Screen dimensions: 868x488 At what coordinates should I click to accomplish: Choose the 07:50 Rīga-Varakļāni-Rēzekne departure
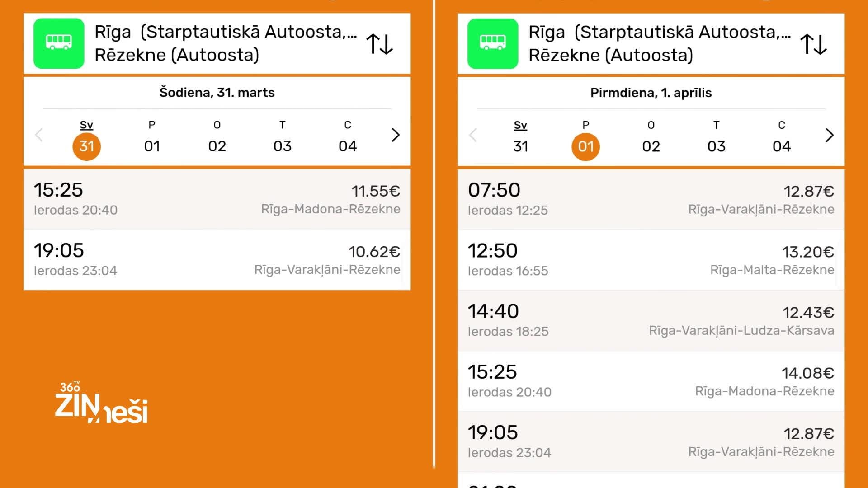coord(651,199)
